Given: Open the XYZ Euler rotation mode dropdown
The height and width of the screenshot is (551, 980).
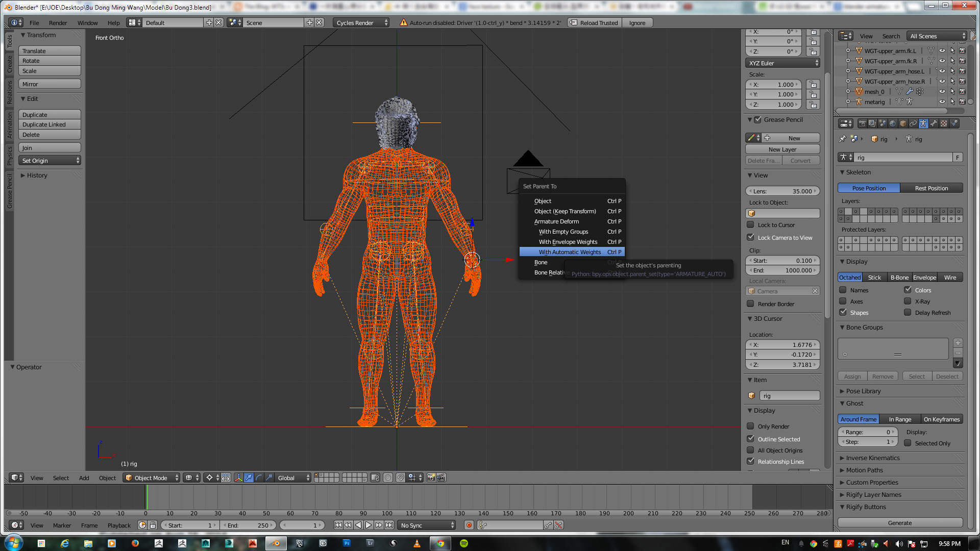Looking at the screenshot, I should [x=782, y=63].
